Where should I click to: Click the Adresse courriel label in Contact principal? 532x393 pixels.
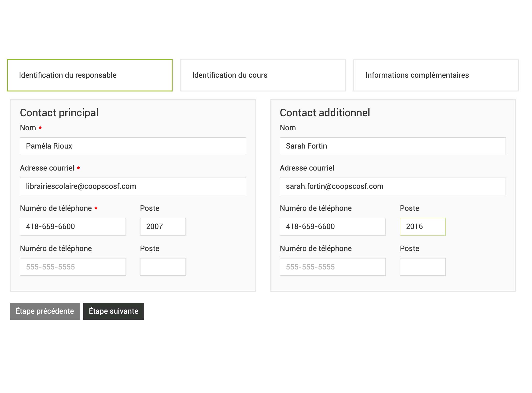(x=47, y=168)
